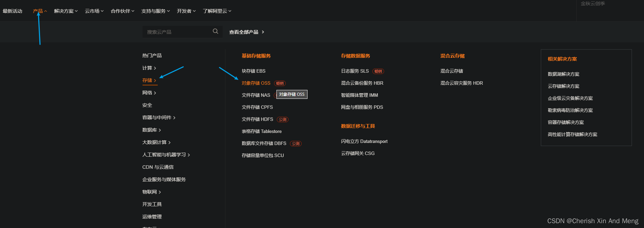This screenshot has height=228, width=644.
Task: Open 数据湖解决方案 link
Action: pos(564,74)
